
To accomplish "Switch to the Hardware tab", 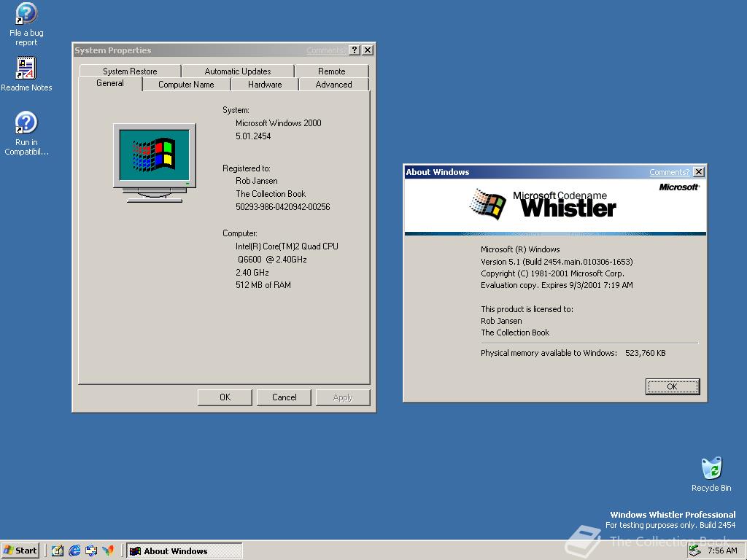I will (265, 85).
